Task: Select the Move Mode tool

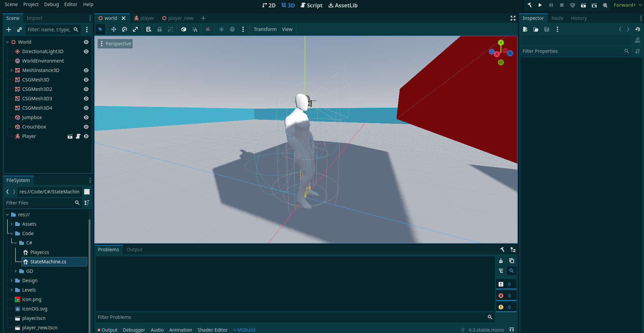Action: click(113, 29)
